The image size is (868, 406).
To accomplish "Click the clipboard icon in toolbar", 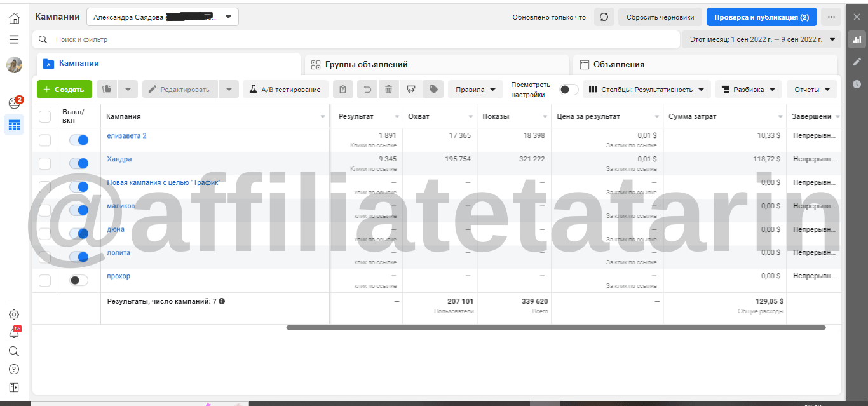I will 343,90.
